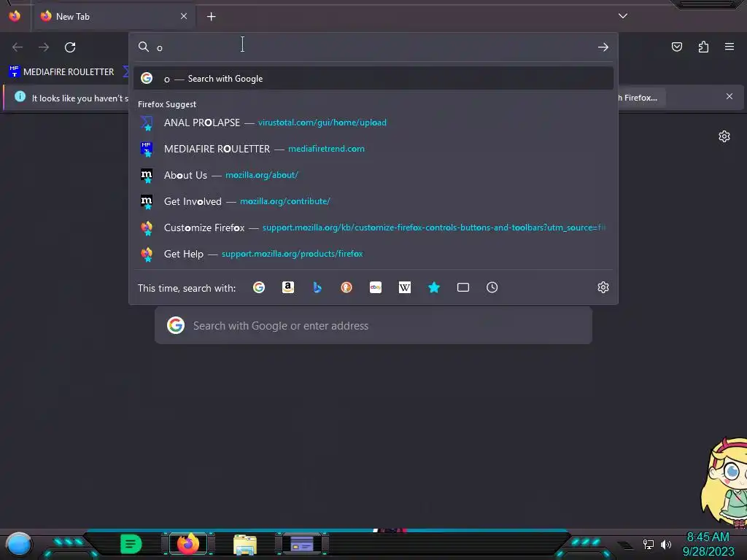Open the About Us mozilla suggestion
Screen dimensions: 747x560
tap(373, 175)
